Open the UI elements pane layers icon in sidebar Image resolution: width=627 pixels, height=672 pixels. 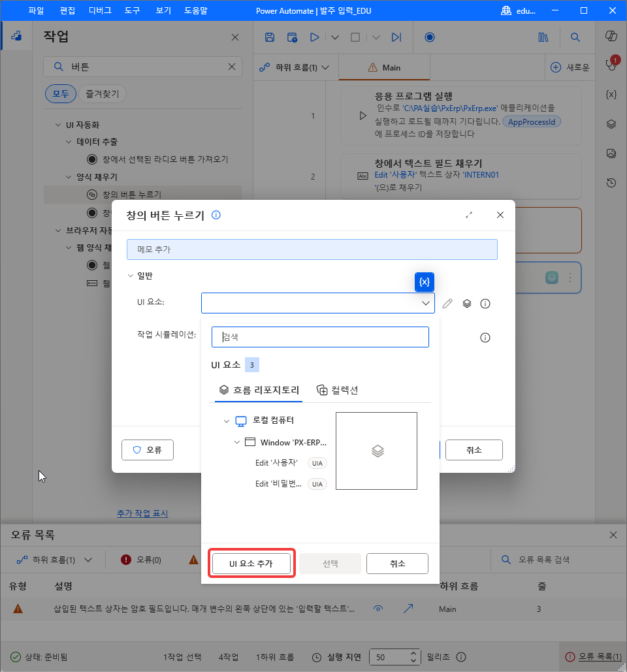[x=611, y=124]
